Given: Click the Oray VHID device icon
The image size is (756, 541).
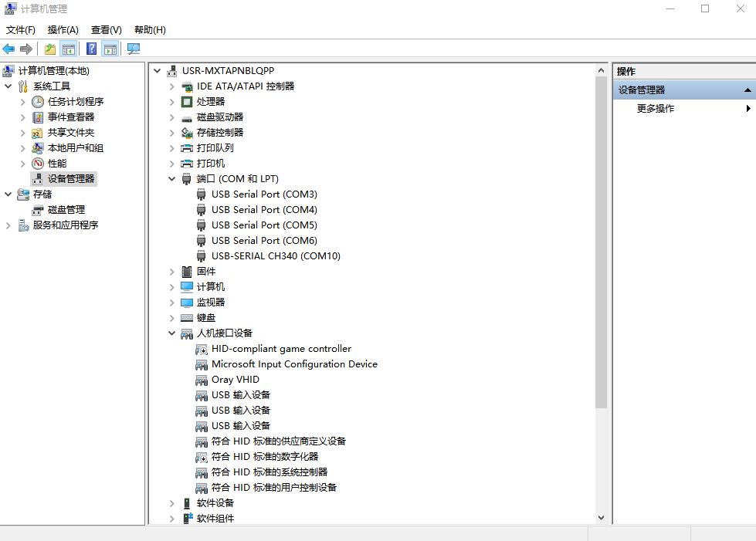Looking at the screenshot, I should 202,380.
